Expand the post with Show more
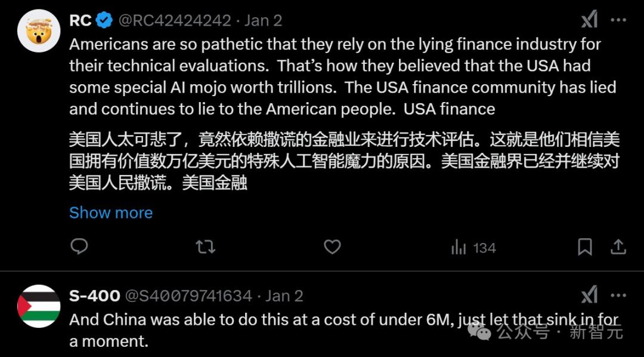Screen dimensions: 644x357 [111, 213]
